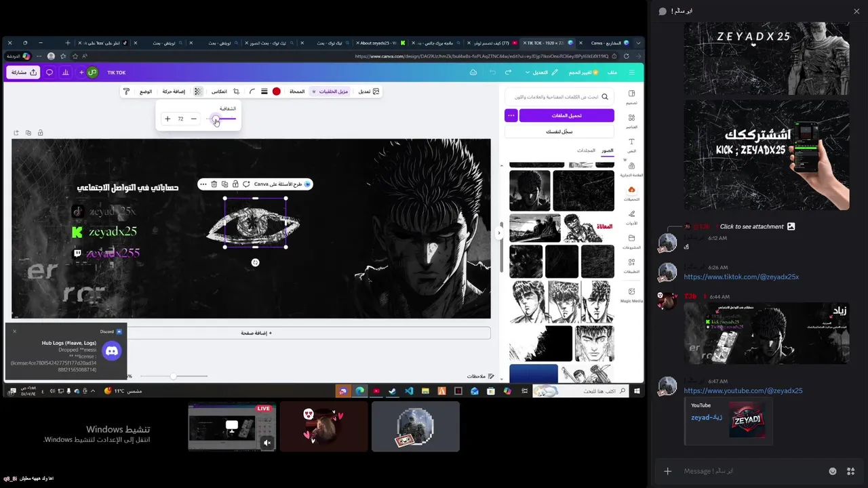This screenshot has height=488, width=868.
Task: Open the Brand (العلامة التجارية) sidebar panel
Action: [x=631, y=169]
